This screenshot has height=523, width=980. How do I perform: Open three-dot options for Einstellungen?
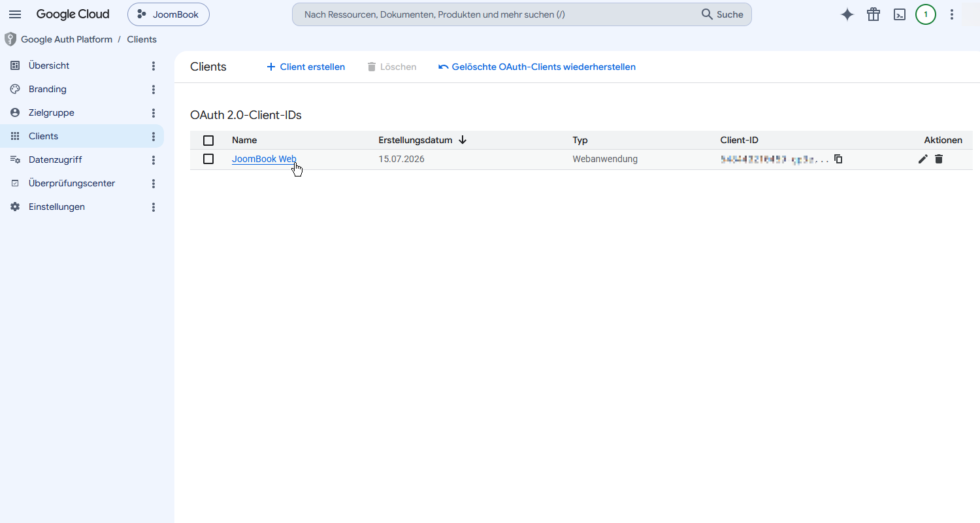(x=154, y=207)
